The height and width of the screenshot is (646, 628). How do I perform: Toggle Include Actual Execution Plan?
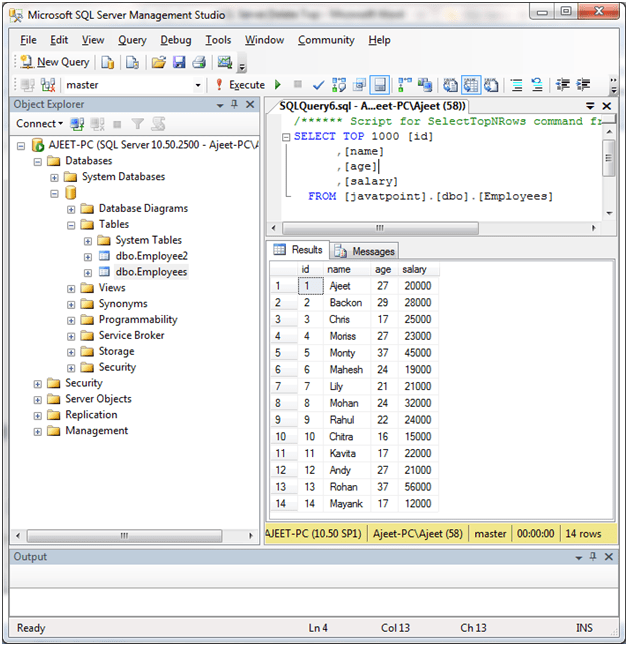point(405,85)
